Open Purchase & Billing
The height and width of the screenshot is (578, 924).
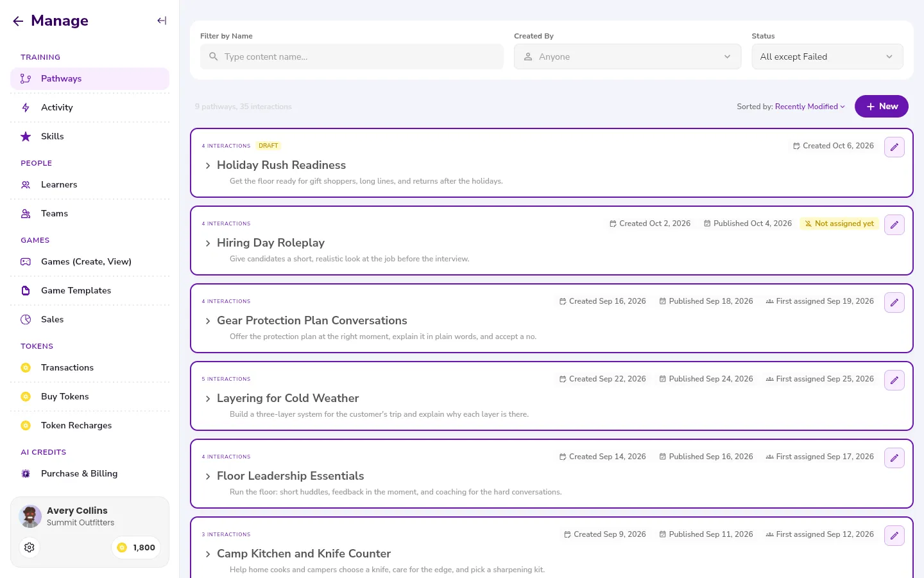90,473
